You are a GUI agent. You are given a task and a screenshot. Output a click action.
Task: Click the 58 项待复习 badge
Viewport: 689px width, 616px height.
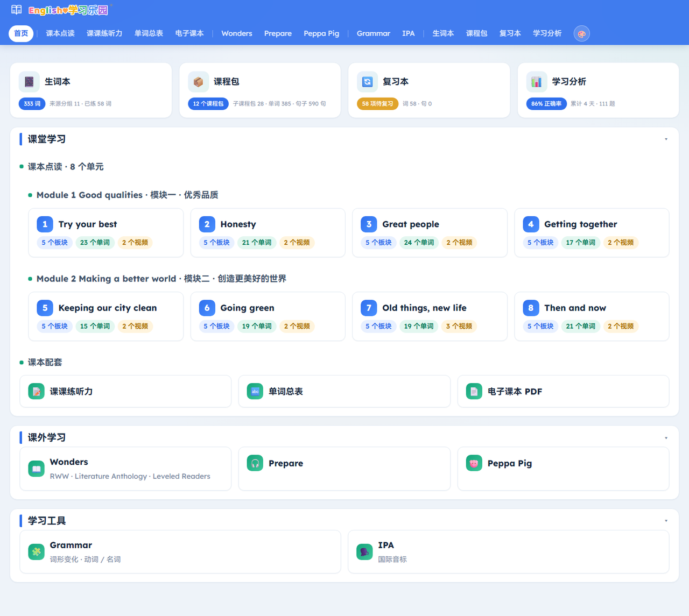pyautogui.click(x=377, y=104)
